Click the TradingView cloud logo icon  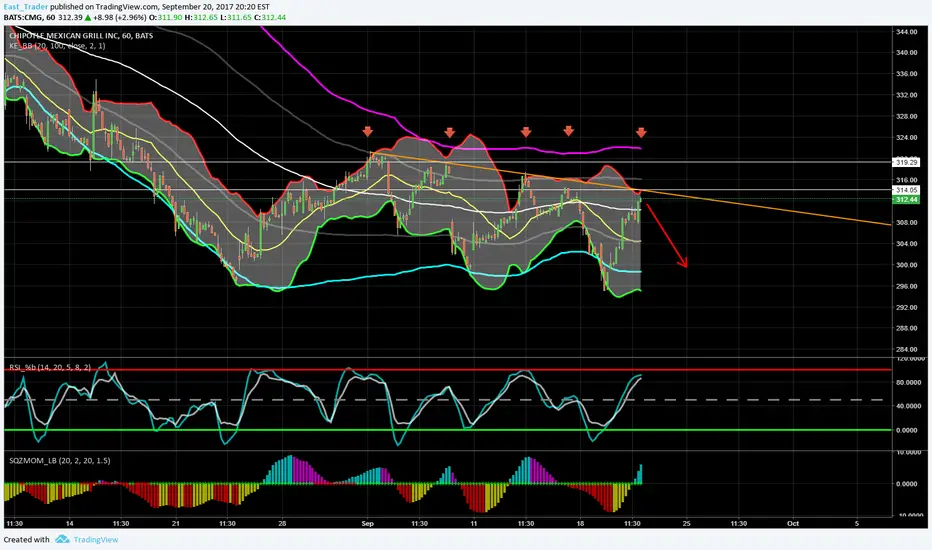click(62, 539)
